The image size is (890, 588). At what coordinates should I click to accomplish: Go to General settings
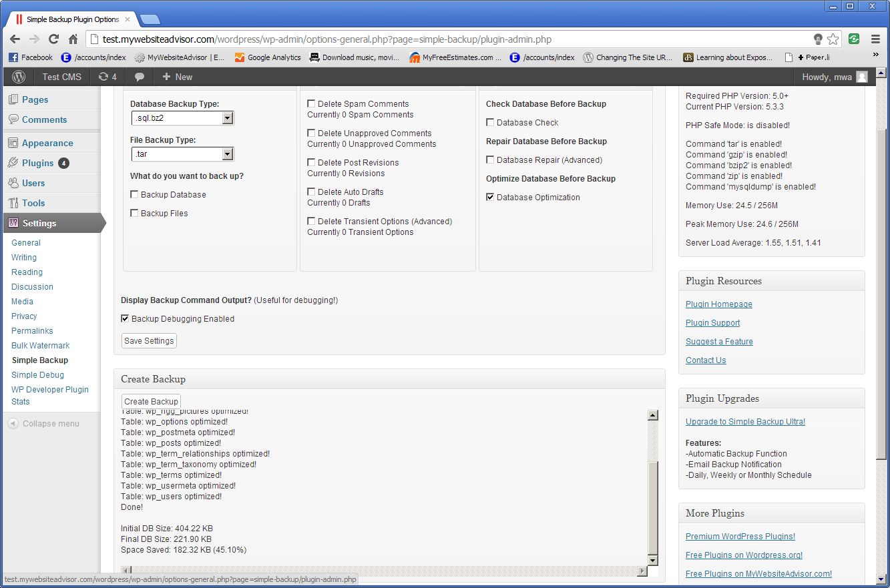(26, 243)
